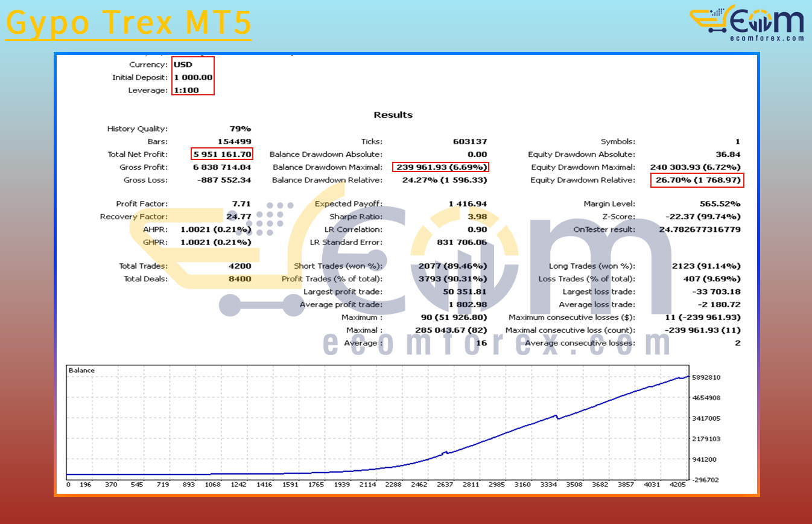This screenshot has height=524, width=812.
Task: Select the Total Trades value 4200
Action: pyautogui.click(x=241, y=266)
